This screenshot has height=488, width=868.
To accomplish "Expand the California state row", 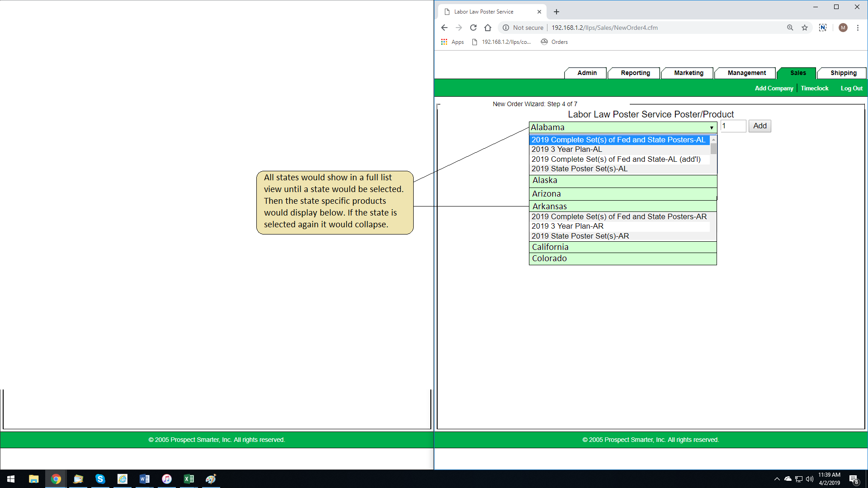I will [x=623, y=247].
